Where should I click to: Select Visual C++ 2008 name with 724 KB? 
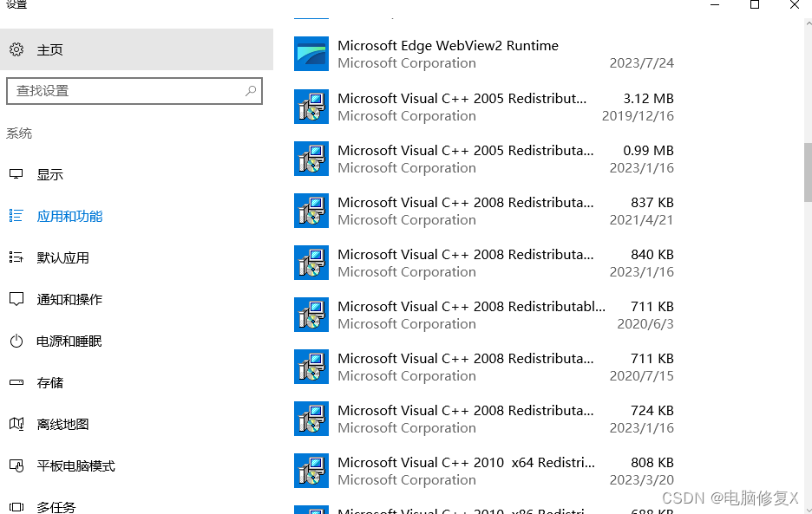tap(466, 411)
